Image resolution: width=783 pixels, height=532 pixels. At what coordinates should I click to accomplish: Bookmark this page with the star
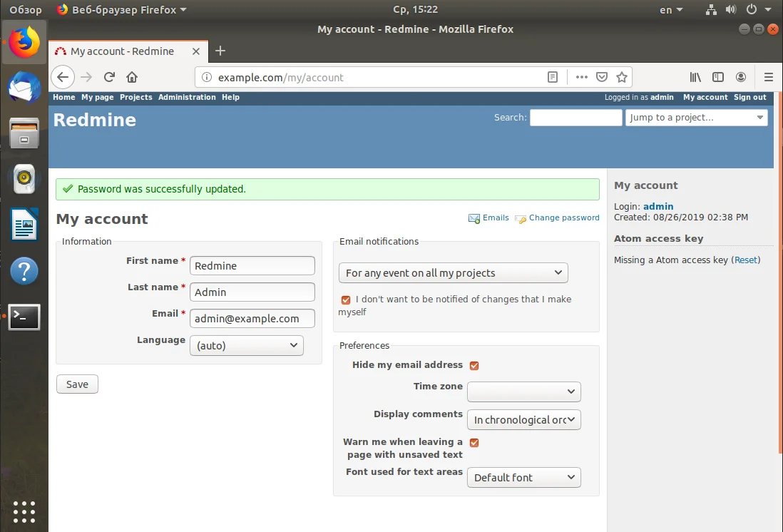click(622, 77)
